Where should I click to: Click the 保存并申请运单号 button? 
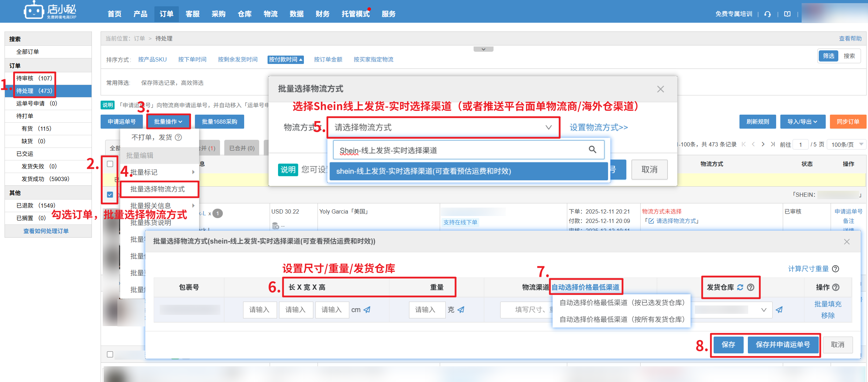(783, 345)
